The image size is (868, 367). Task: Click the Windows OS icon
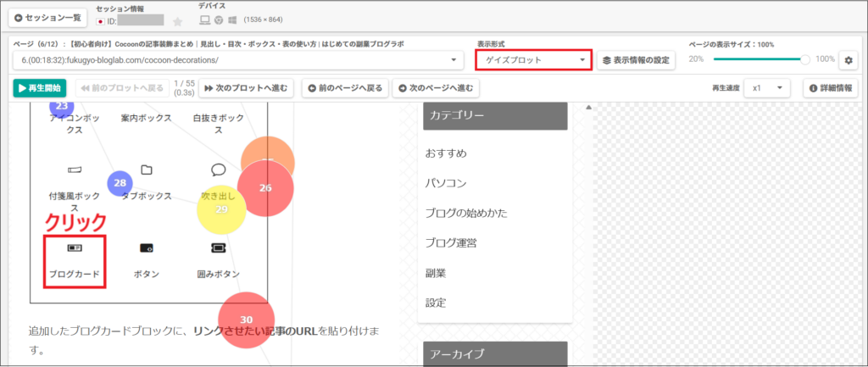click(232, 20)
